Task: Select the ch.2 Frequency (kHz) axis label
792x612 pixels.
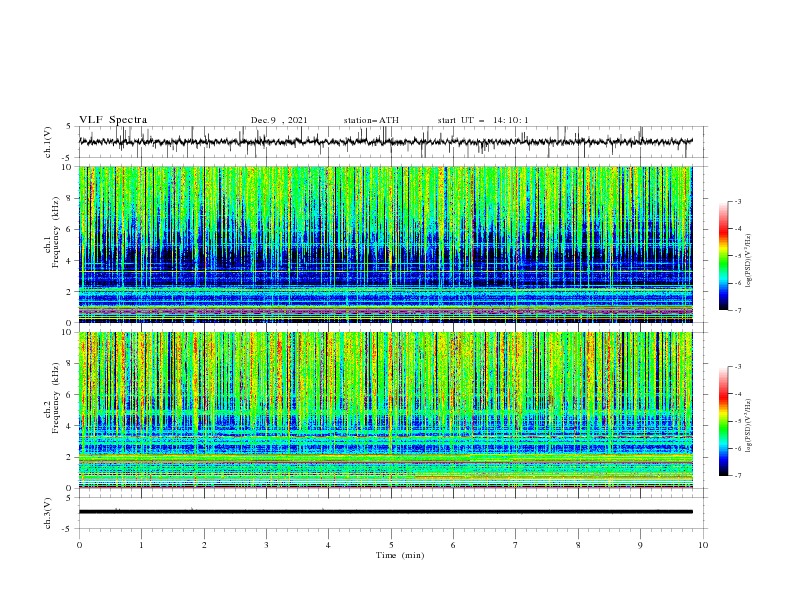Action: [52, 397]
